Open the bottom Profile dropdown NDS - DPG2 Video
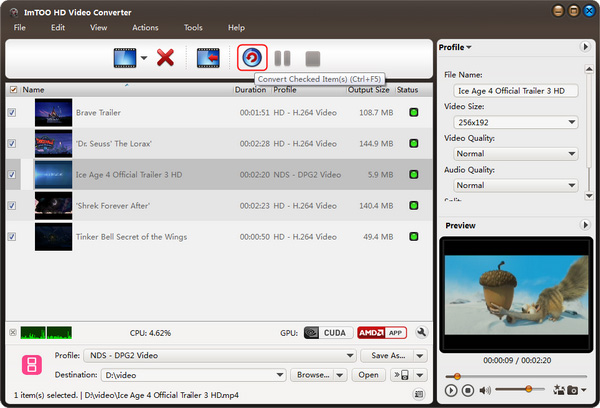Image resolution: width=600 pixels, height=408 pixels. (220, 356)
